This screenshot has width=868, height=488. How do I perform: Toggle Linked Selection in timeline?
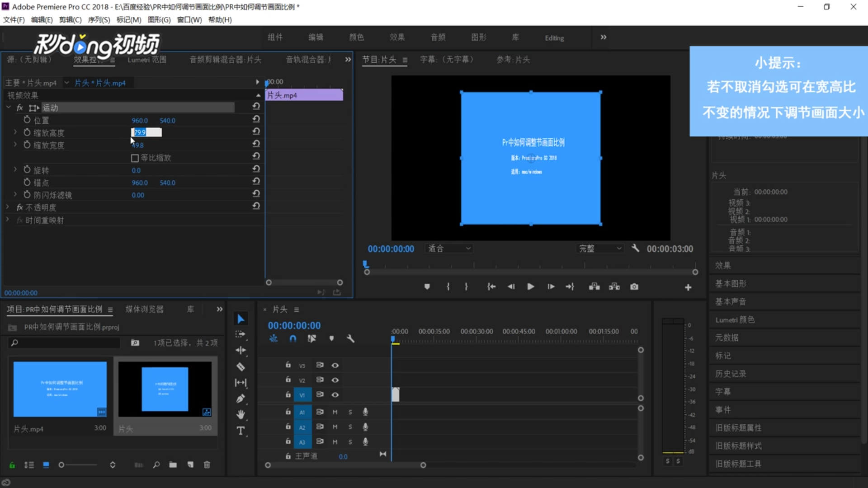[311, 338]
